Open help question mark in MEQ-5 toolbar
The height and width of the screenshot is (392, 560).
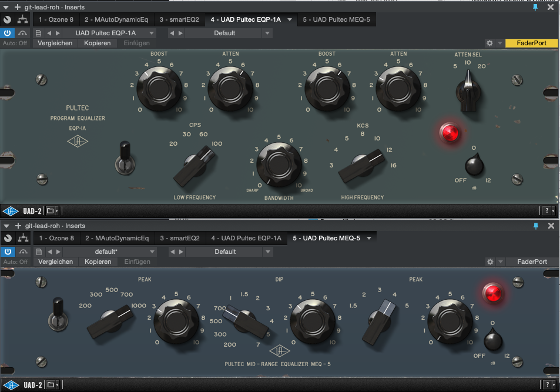coord(549,384)
